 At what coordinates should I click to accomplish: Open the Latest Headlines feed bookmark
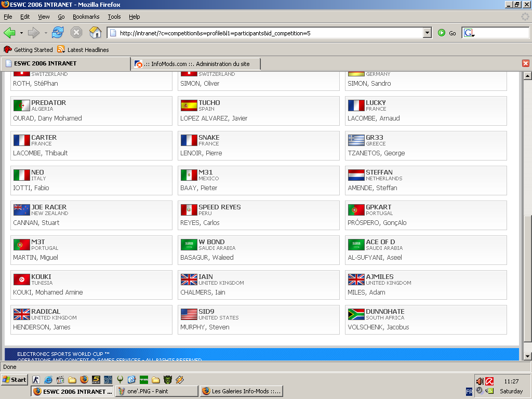pyautogui.click(x=83, y=49)
